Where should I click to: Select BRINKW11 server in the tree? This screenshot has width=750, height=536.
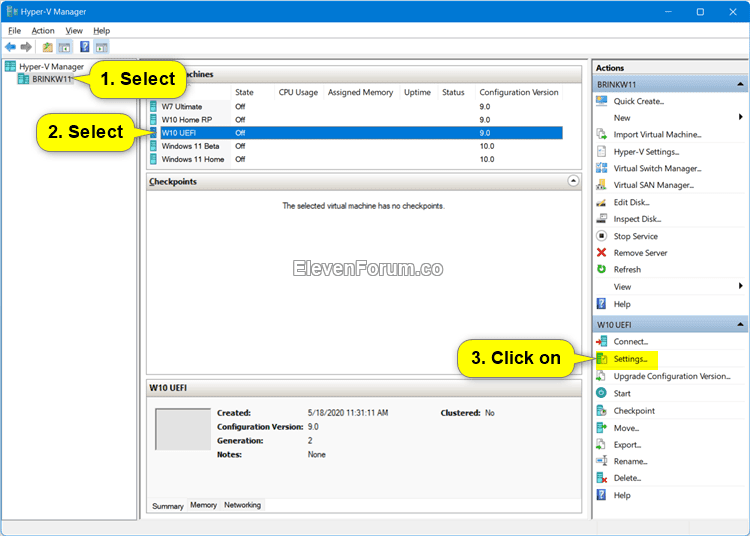[52, 79]
